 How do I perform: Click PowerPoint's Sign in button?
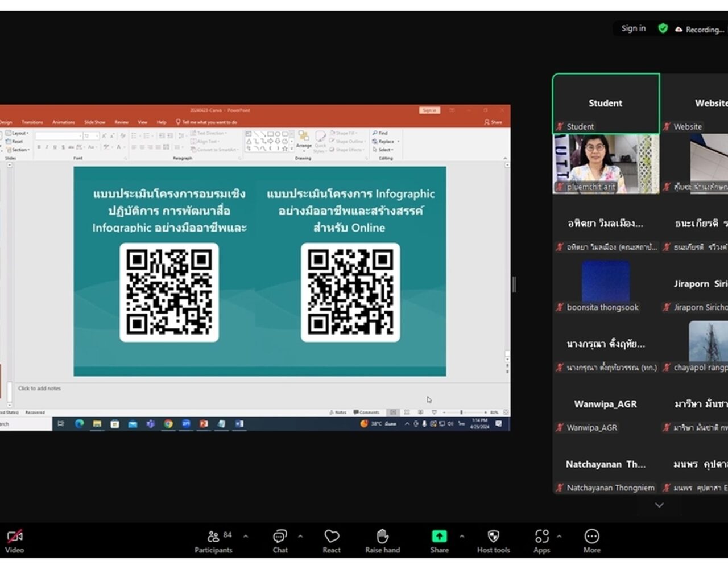429,110
